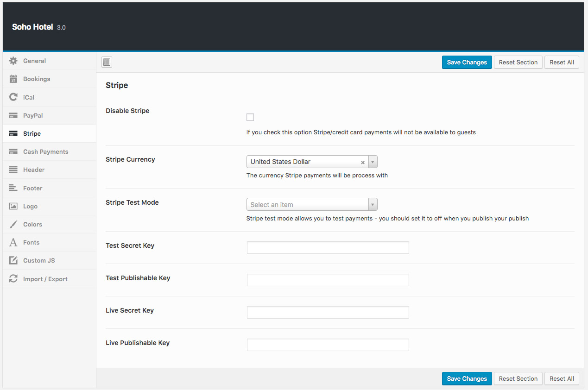
Task: Click the iCal refresh icon
Action: pos(13,97)
